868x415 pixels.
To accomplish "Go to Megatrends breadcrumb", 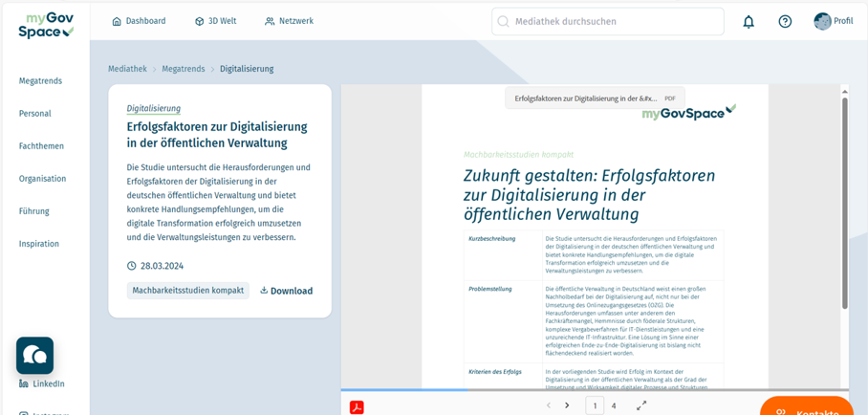I will (x=184, y=69).
